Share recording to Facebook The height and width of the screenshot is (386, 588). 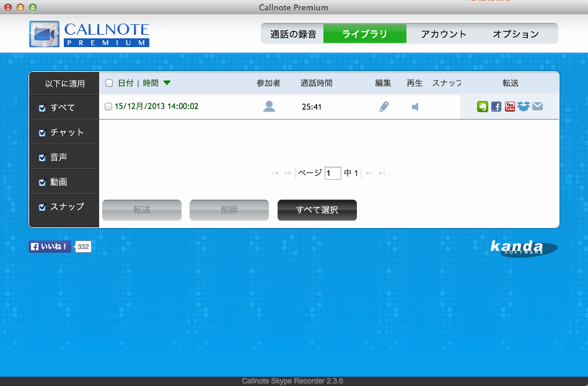click(496, 107)
